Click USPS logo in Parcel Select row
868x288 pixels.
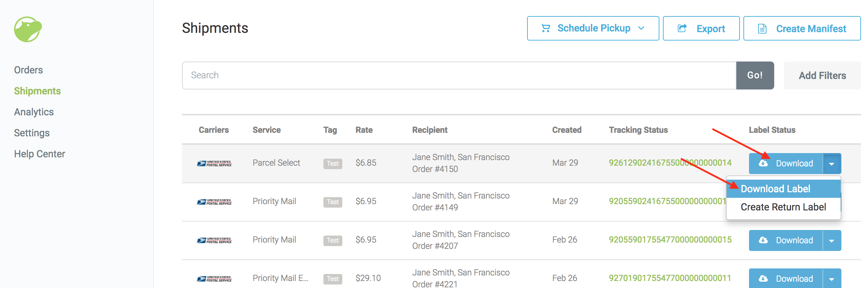pos(214,164)
